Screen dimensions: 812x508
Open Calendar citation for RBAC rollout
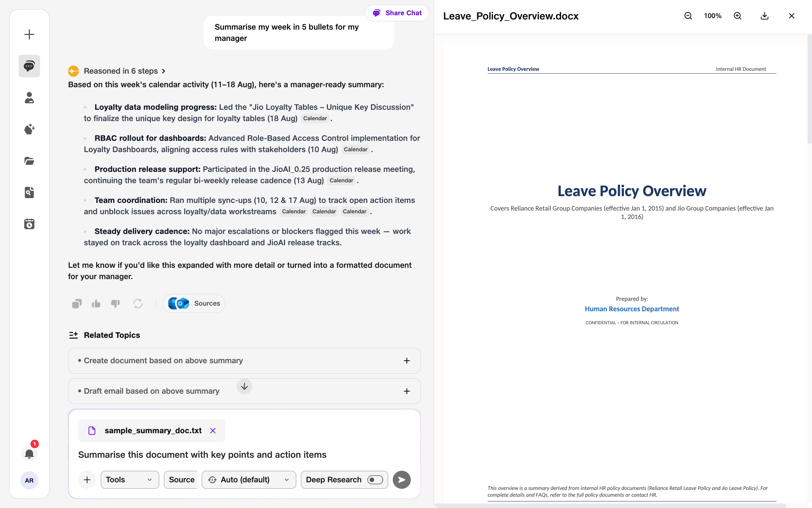pos(355,150)
